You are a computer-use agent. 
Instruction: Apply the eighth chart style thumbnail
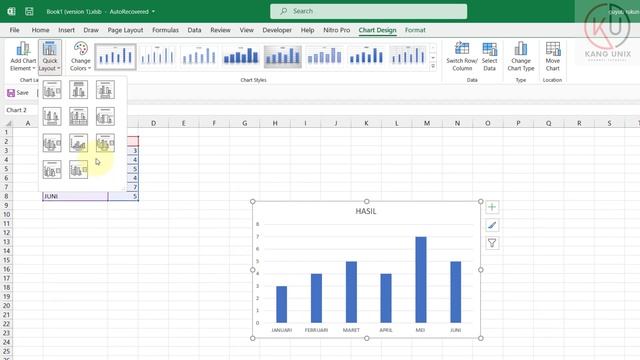(408, 56)
